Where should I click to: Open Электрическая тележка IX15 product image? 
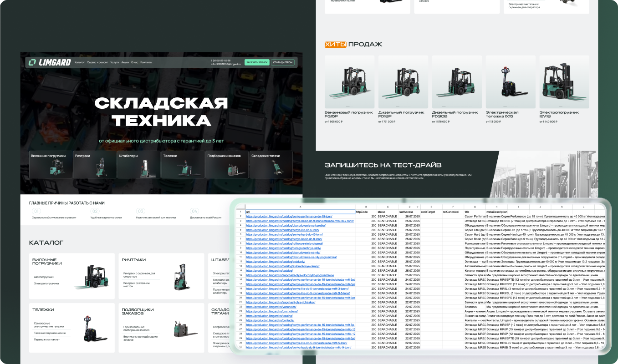511,82
